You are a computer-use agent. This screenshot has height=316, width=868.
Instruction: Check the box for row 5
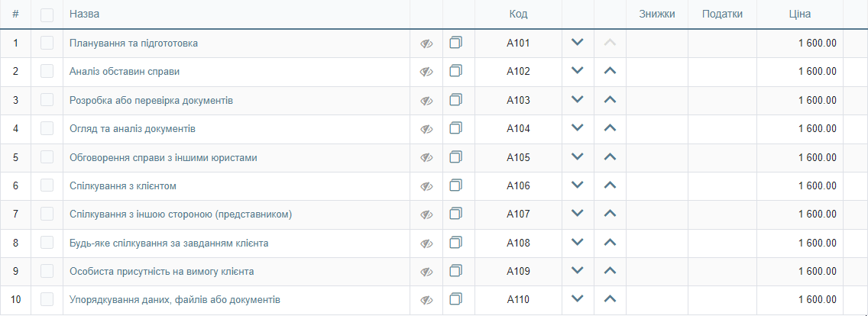pyautogui.click(x=47, y=157)
